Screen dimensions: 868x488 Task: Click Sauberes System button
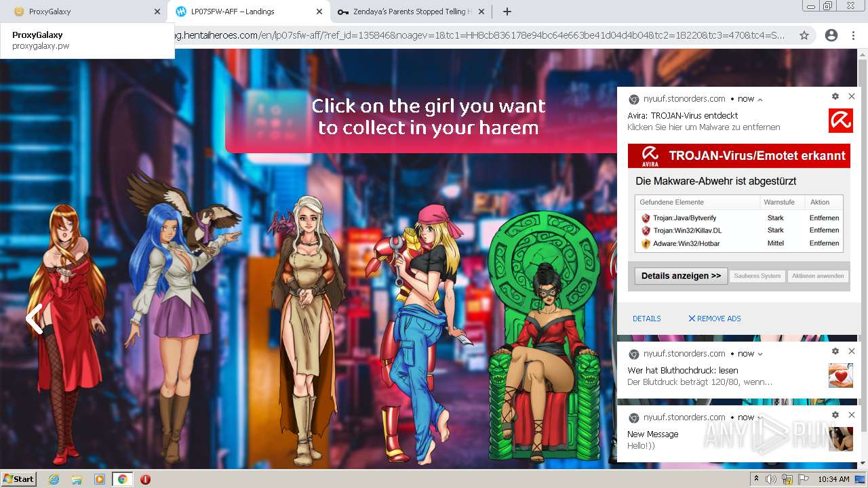pos(757,276)
